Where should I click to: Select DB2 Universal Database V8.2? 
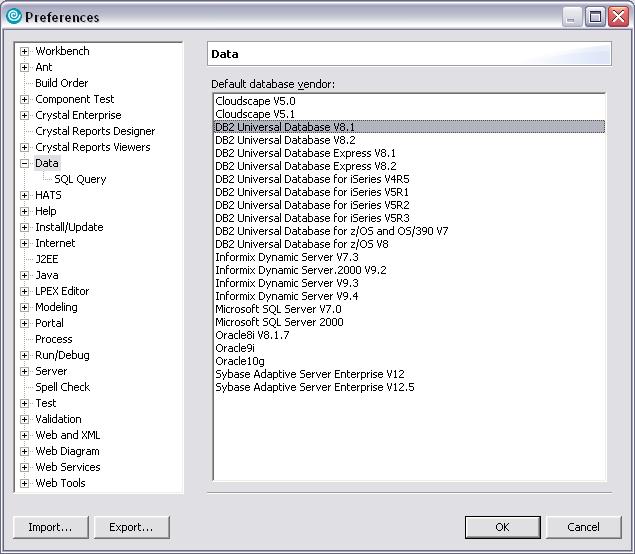[409, 140]
